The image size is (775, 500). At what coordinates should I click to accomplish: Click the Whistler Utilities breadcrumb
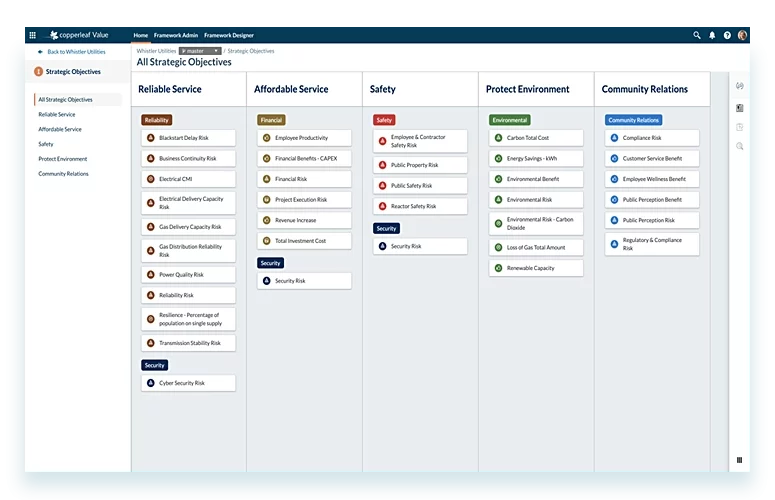tap(156, 51)
